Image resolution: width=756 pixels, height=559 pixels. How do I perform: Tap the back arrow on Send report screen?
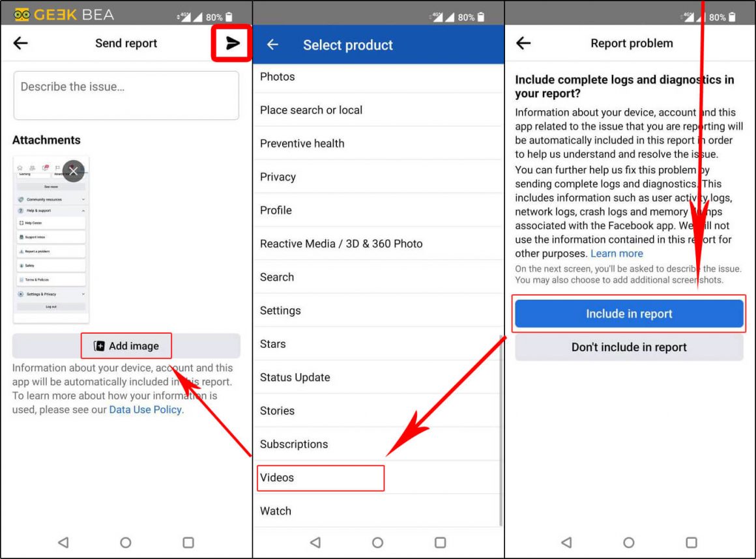point(20,43)
